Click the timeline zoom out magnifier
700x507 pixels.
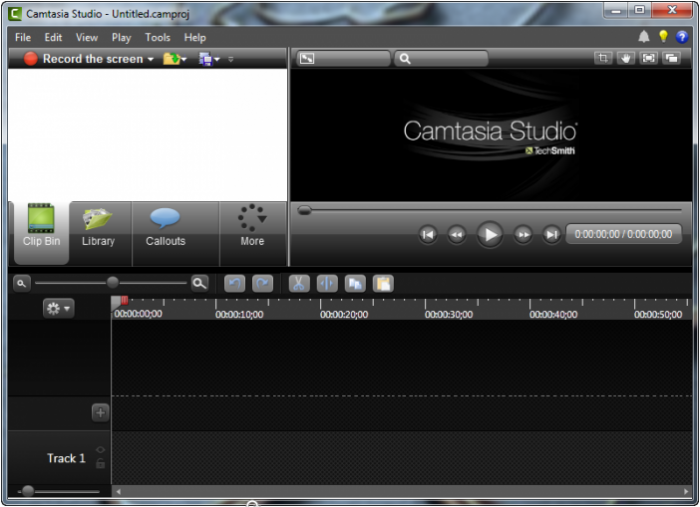click(21, 283)
